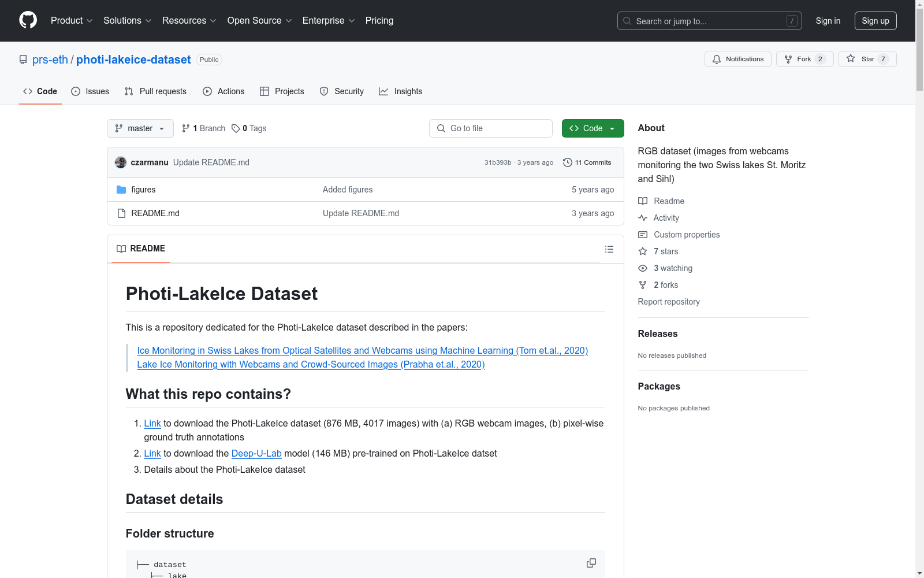Screen dimensions: 924x578
Task: Open the Deep-U-Lab link
Action: click(256, 453)
